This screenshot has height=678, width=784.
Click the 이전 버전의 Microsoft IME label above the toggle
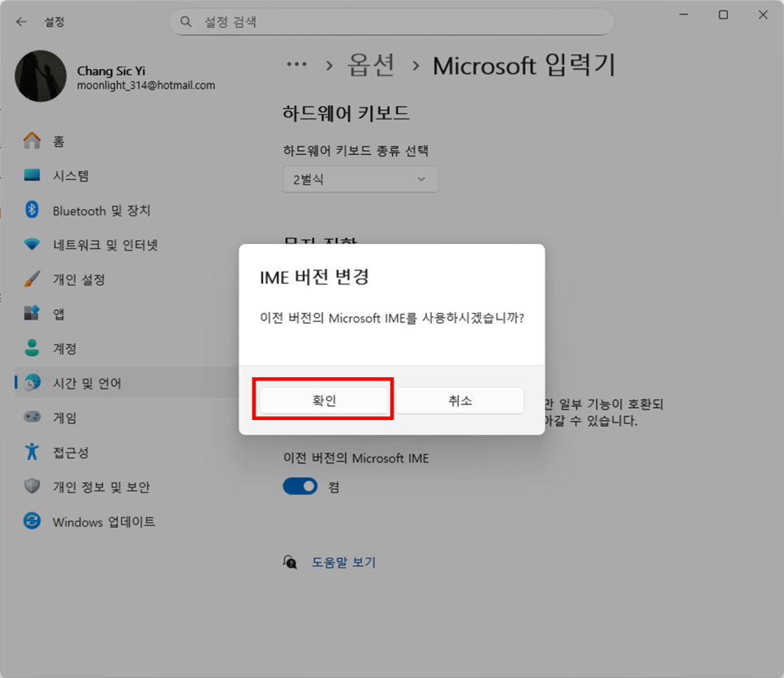356,458
